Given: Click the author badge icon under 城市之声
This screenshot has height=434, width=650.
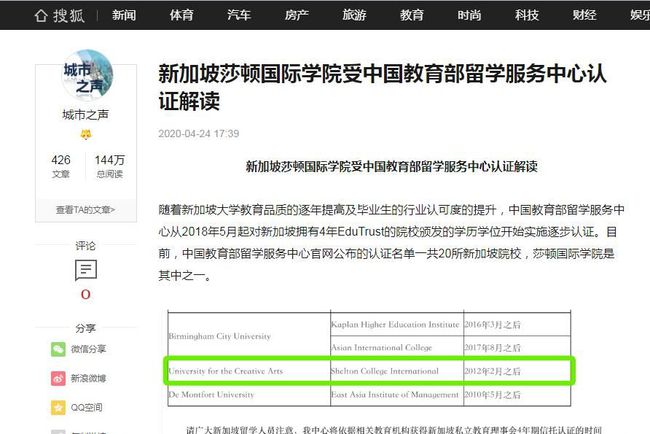Looking at the screenshot, I should pyautogui.click(x=86, y=134).
